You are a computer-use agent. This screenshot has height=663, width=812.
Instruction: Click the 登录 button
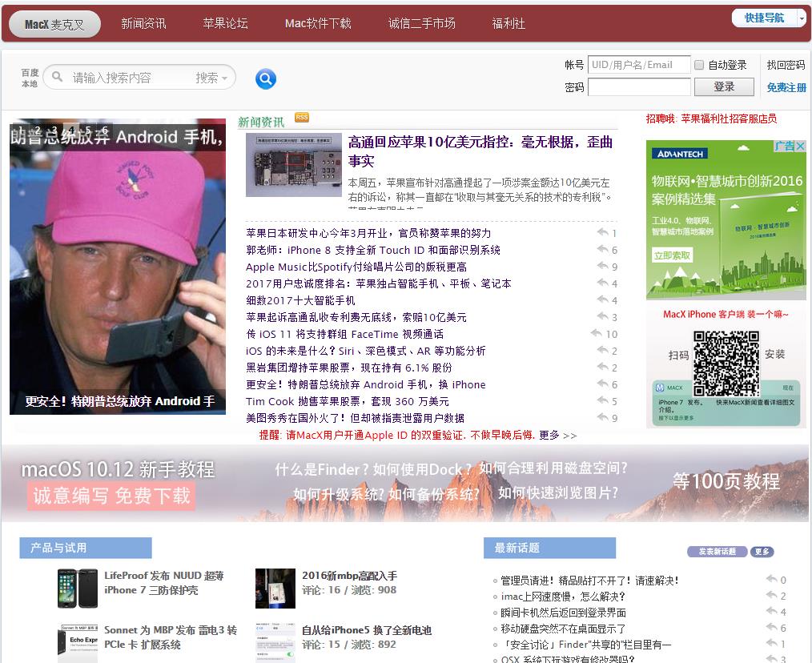coord(724,86)
